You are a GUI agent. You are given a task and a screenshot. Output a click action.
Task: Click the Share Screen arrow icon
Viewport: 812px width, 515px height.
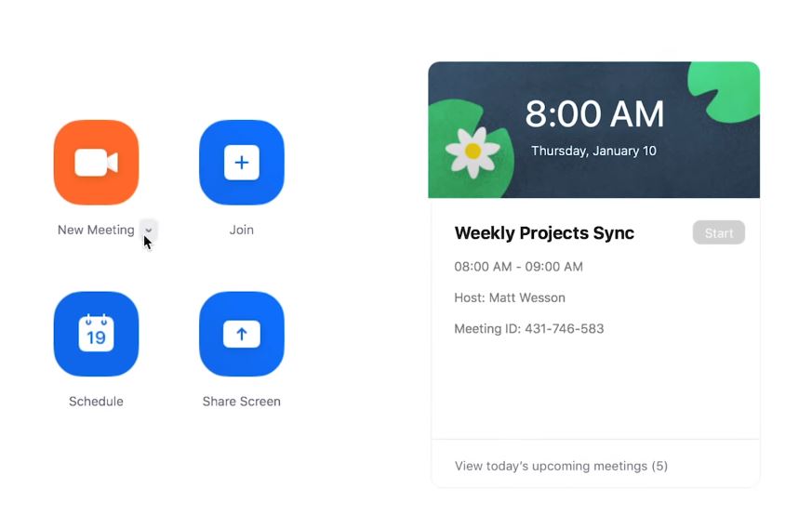pyautogui.click(x=242, y=334)
